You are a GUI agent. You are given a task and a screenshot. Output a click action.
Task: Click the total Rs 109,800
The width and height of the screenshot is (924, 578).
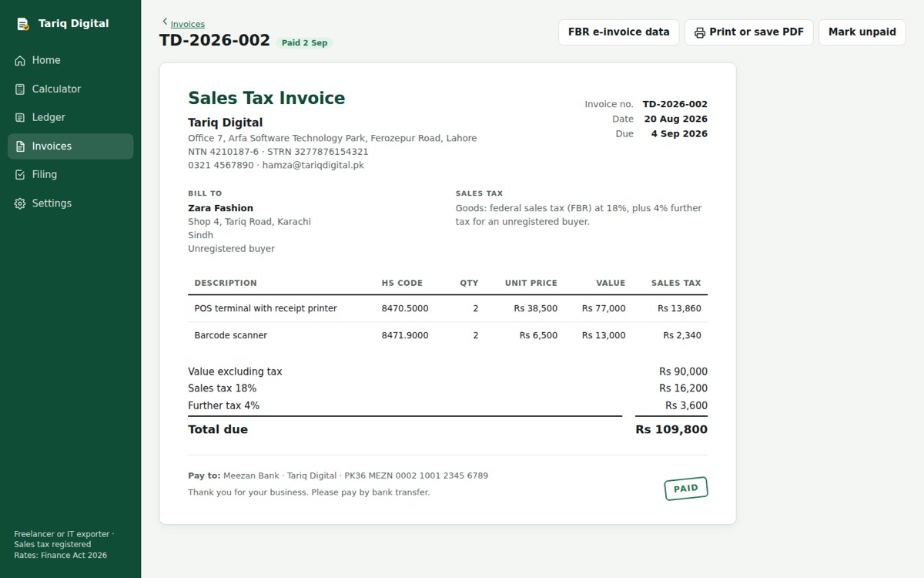pos(671,429)
